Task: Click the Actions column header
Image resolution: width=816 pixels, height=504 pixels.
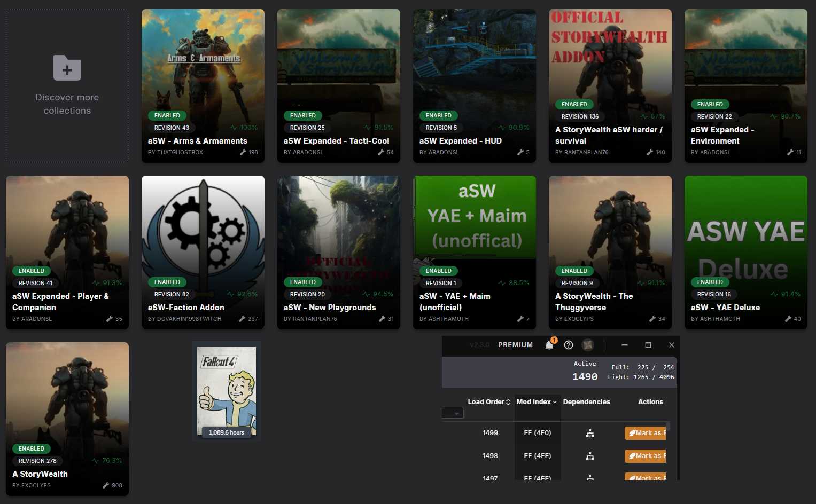Action: tap(650, 402)
